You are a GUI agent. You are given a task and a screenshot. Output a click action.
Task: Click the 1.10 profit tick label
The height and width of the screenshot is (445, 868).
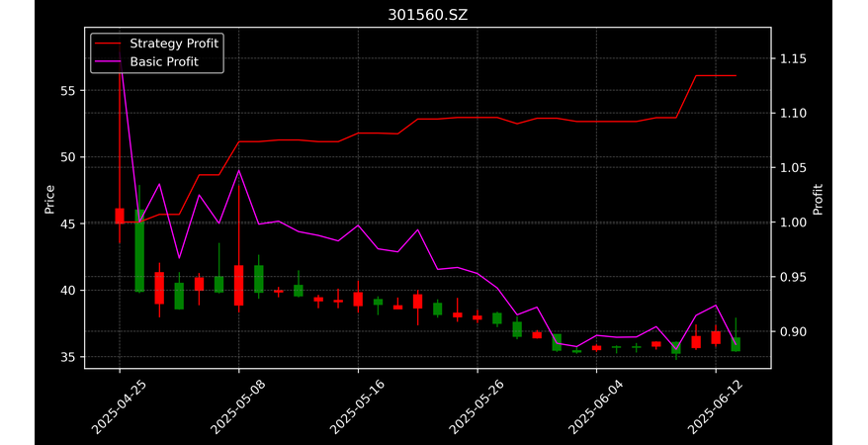[793, 114]
